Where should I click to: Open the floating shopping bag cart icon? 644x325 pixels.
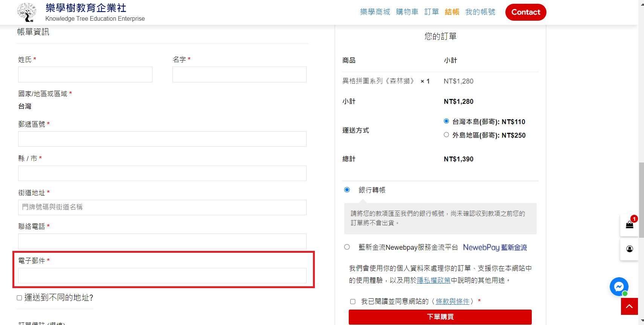pos(629,225)
